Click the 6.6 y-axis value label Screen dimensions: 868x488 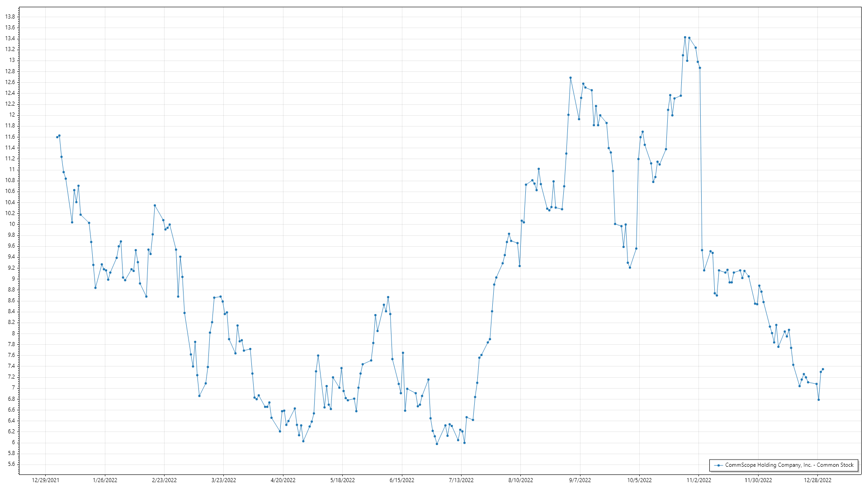pos(11,410)
